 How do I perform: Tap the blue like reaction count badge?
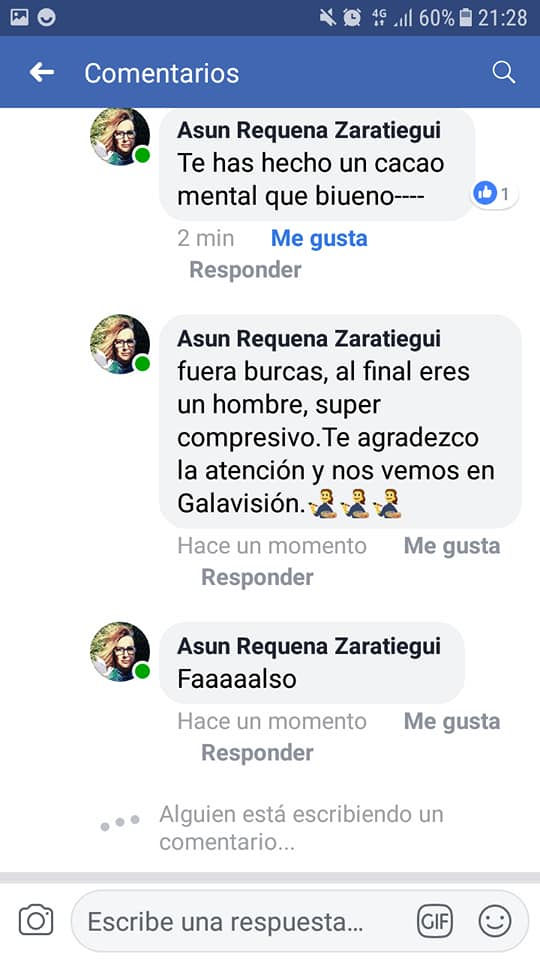[x=492, y=194]
